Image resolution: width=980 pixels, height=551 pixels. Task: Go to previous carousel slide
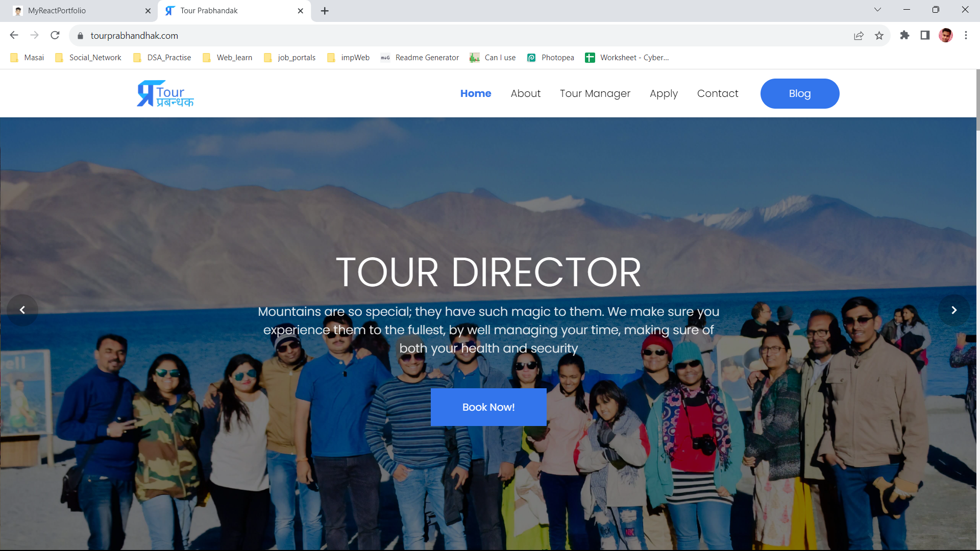pos(22,310)
